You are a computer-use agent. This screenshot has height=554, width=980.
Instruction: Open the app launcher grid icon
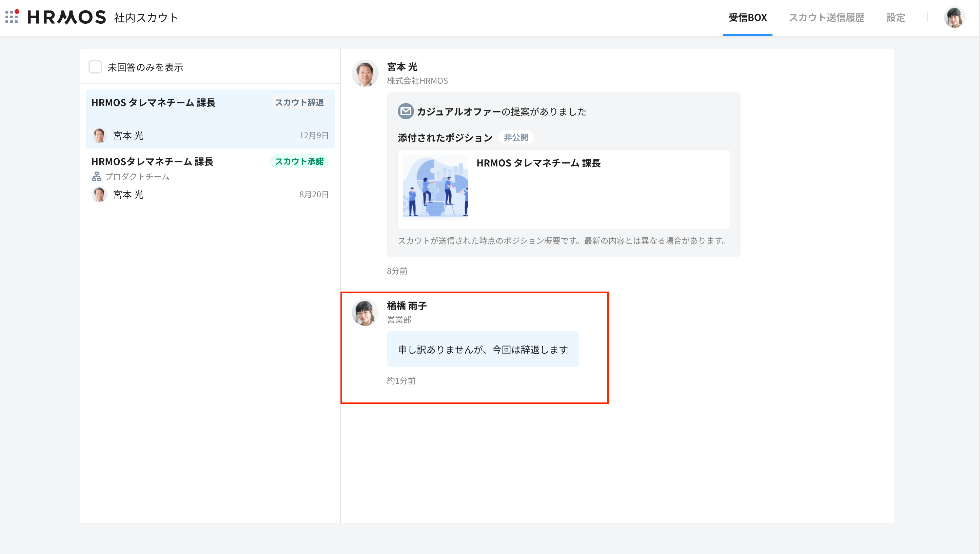tap(12, 17)
